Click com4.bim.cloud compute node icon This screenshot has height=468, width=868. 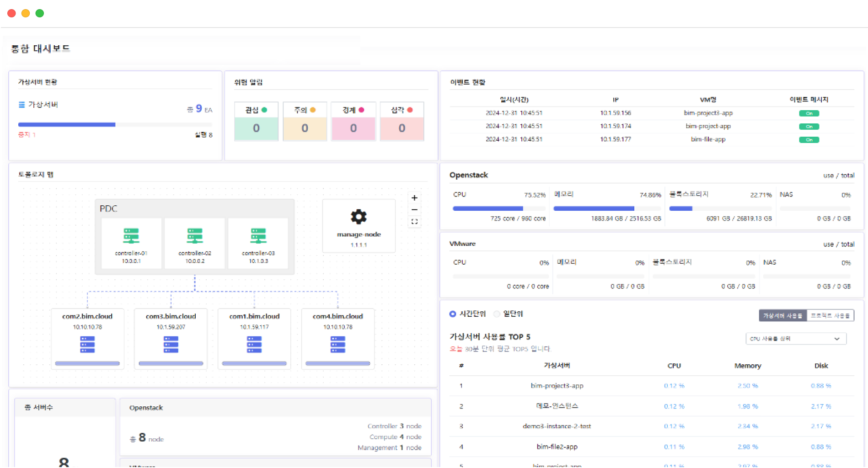pyautogui.click(x=338, y=345)
